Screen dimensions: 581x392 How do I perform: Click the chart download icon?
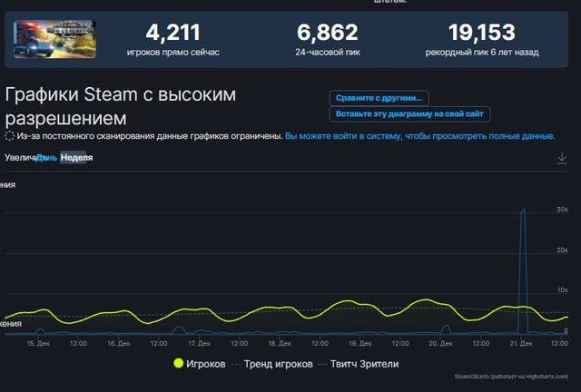pos(562,158)
